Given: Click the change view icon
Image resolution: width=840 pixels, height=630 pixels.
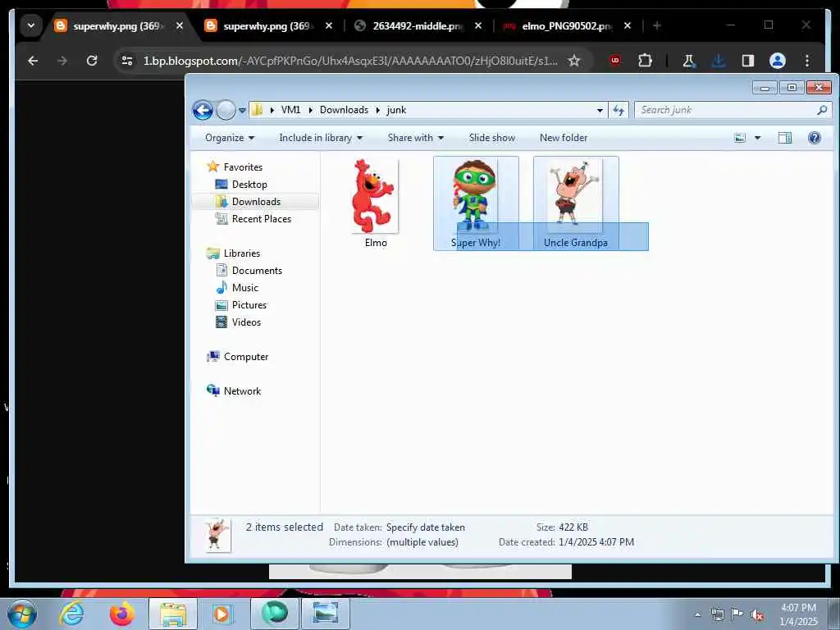Looking at the screenshot, I should (740, 138).
